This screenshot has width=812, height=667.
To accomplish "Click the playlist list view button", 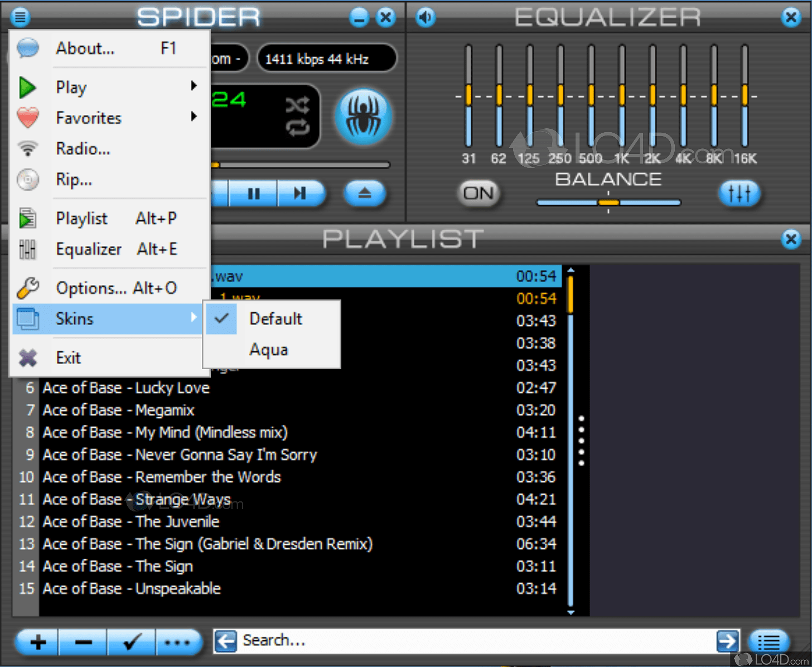I will pos(768,642).
